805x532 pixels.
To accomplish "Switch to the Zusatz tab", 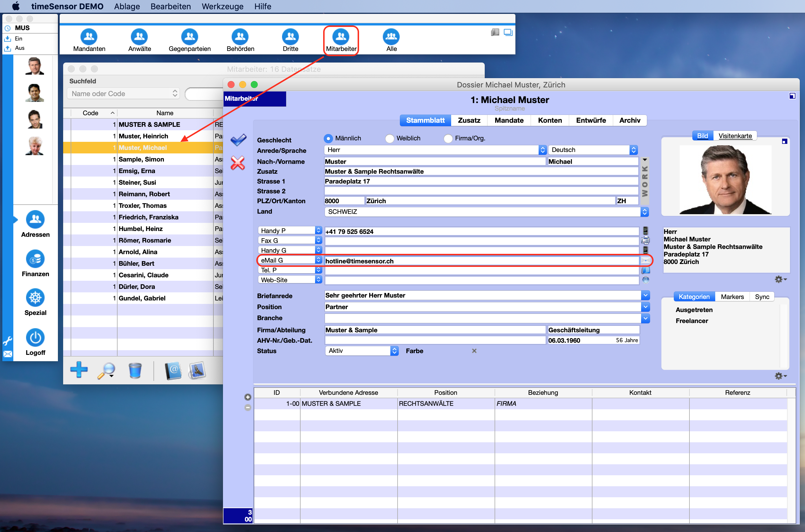I will coord(469,120).
